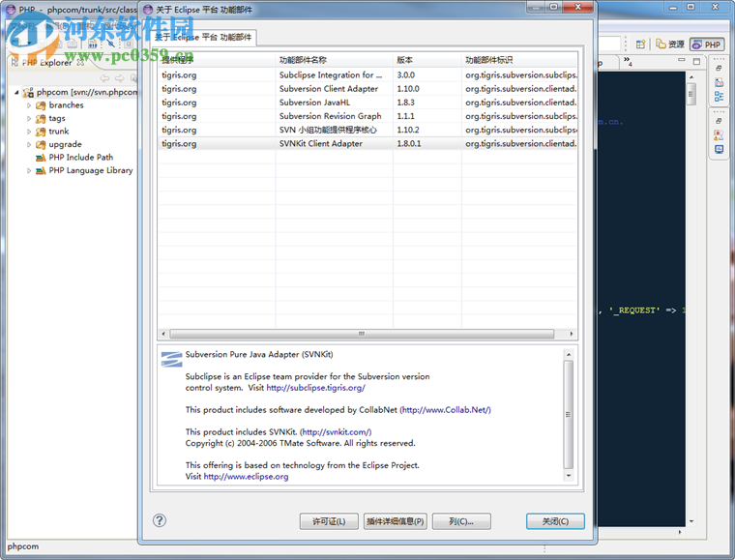Select the Subversion Client Adapter row
Viewport: 735px width, 560px height.
point(367,89)
